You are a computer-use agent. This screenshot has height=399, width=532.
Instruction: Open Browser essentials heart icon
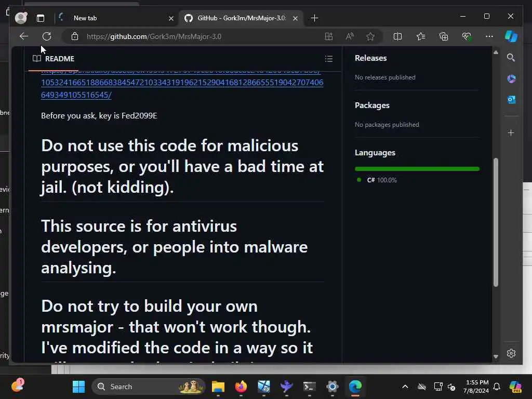(x=467, y=36)
